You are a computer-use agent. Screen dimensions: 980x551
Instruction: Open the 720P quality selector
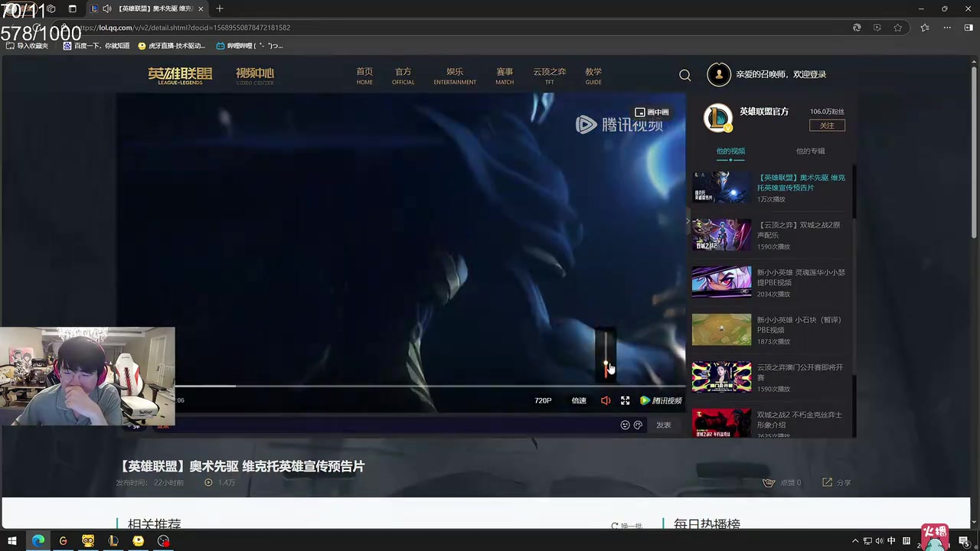(543, 400)
